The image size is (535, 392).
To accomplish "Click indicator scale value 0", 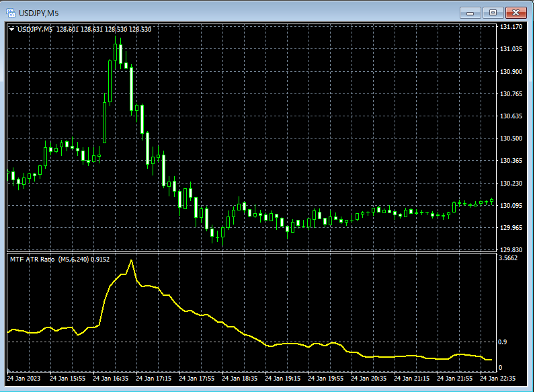I will (x=500, y=368).
